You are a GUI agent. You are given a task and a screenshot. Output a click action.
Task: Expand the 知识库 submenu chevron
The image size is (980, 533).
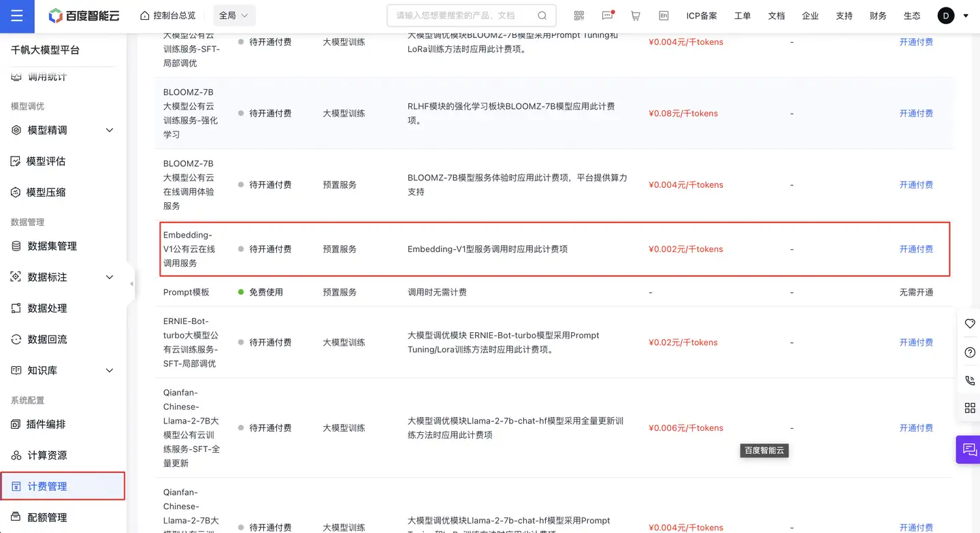[110, 370]
